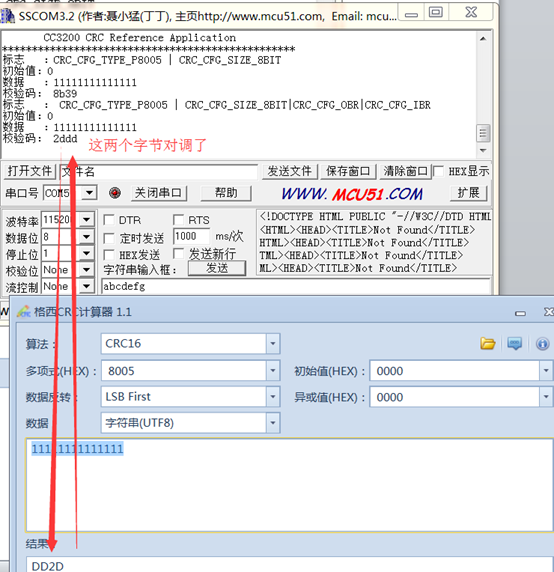Click the 清除窗口 button

(x=405, y=171)
